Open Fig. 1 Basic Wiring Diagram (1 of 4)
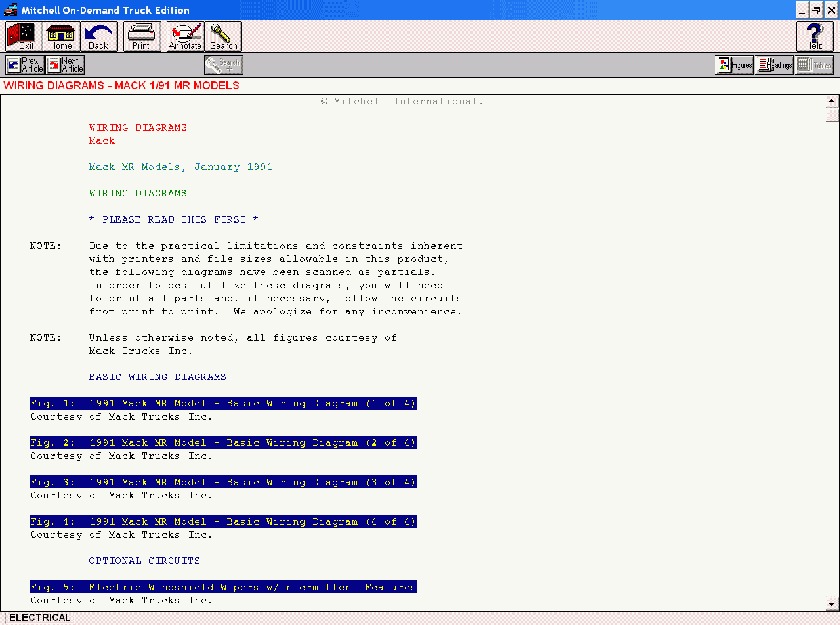This screenshot has width=840, height=625. click(223, 404)
